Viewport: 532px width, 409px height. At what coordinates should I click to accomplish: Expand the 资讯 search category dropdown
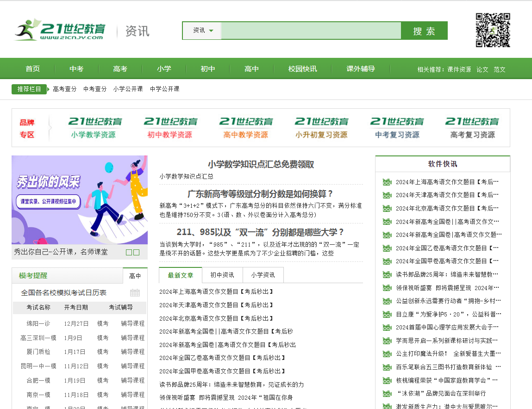202,31
